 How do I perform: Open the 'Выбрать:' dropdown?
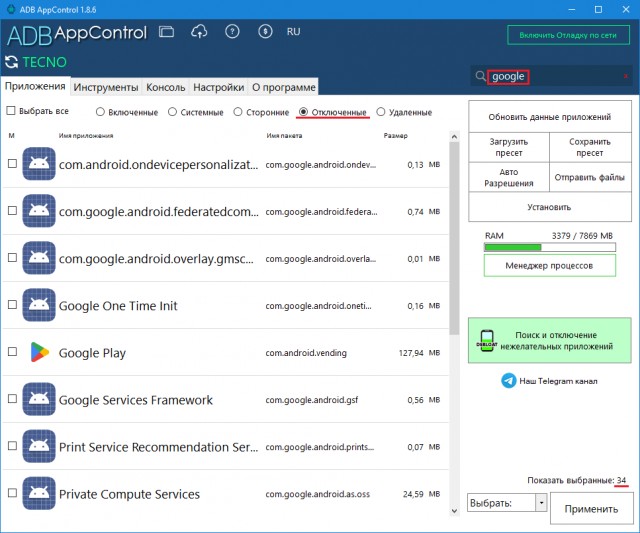[507, 503]
